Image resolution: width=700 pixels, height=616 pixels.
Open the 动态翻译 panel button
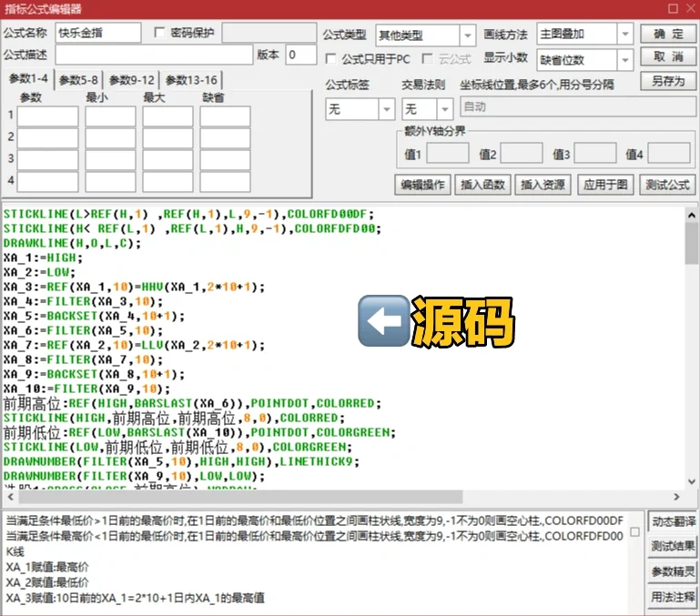click(x=673, y=521)
